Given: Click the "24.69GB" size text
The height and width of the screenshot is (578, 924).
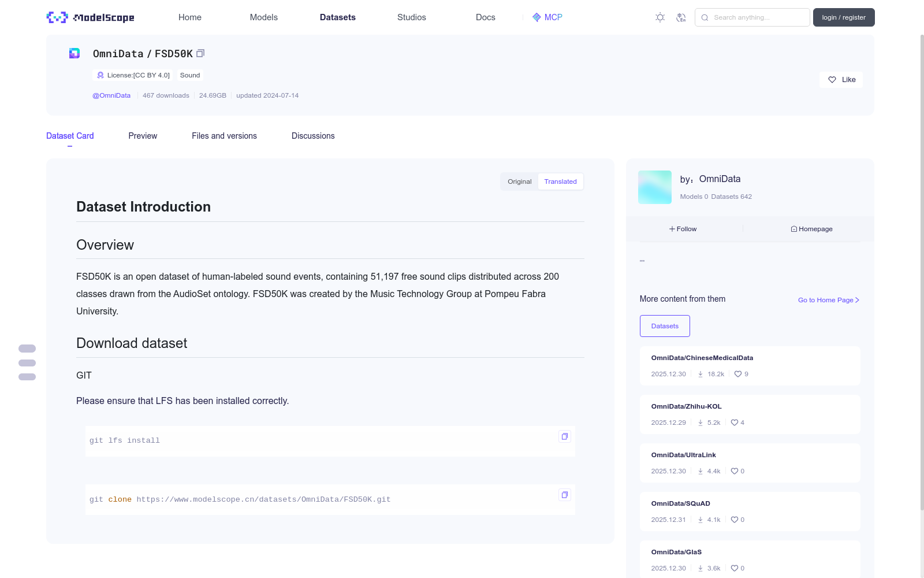Looking at the screenshot, I should click(213, 95).
